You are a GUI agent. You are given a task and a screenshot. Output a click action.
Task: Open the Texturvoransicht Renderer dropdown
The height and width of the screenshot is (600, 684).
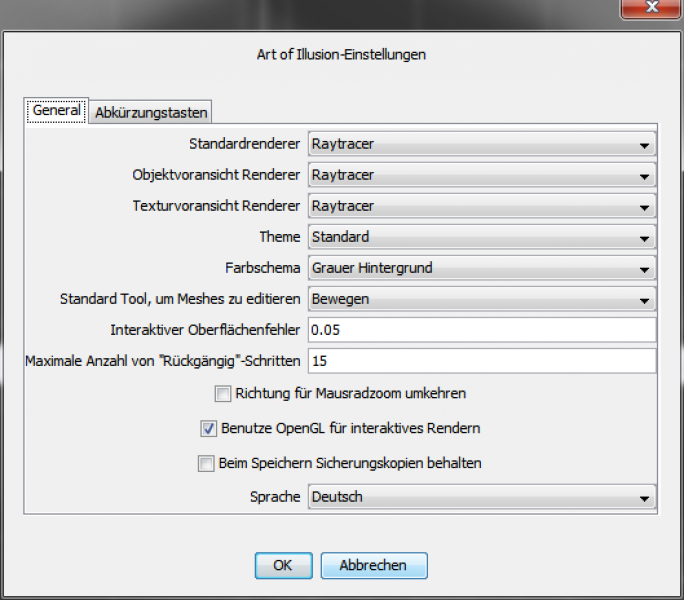[x=482, y=206]
